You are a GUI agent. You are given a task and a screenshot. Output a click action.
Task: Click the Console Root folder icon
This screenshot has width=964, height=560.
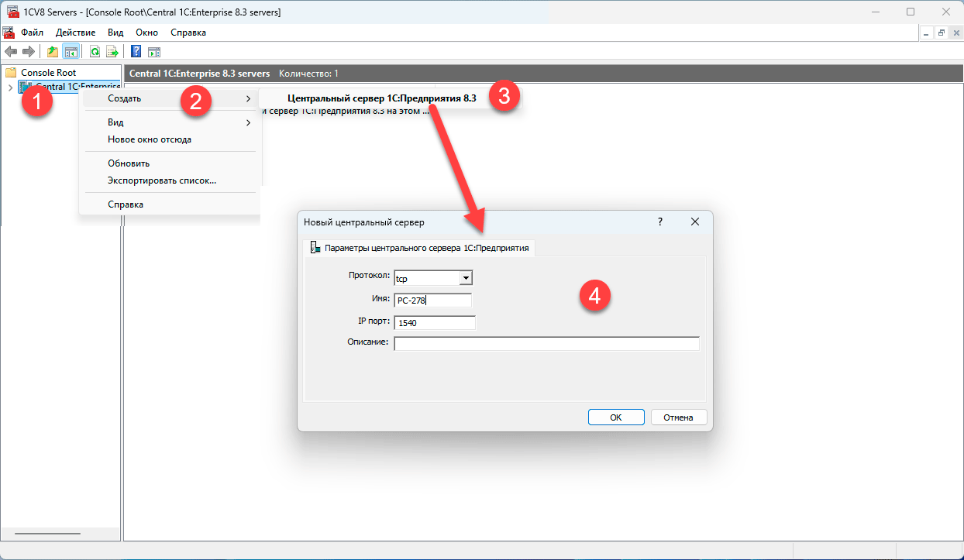(11, 73)
